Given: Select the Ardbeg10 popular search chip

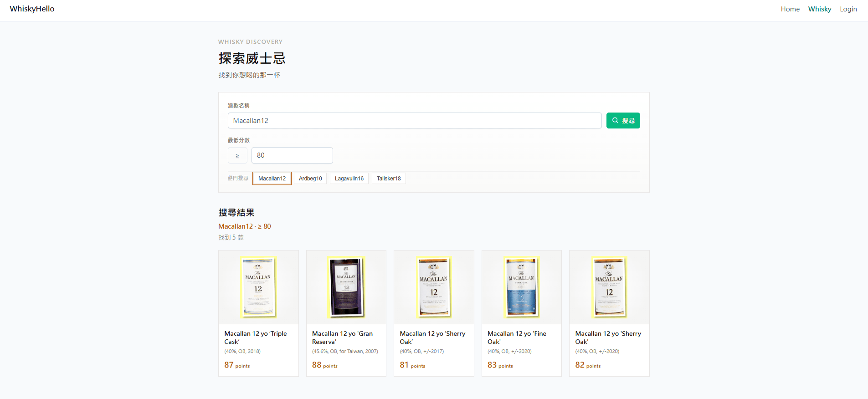Looking at the screenshot, I should click(x=310, y=179).
